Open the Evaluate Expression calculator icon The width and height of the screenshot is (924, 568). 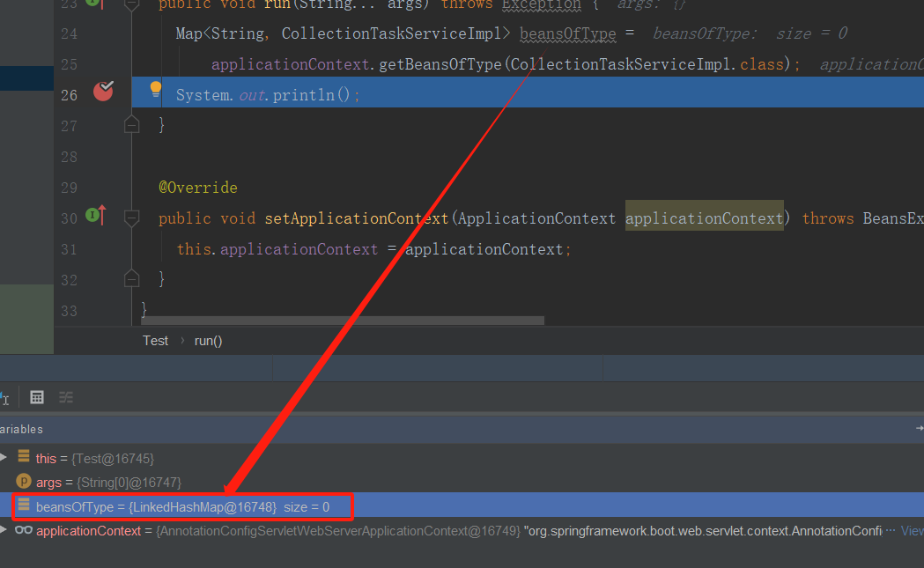(x=36, y=397)
